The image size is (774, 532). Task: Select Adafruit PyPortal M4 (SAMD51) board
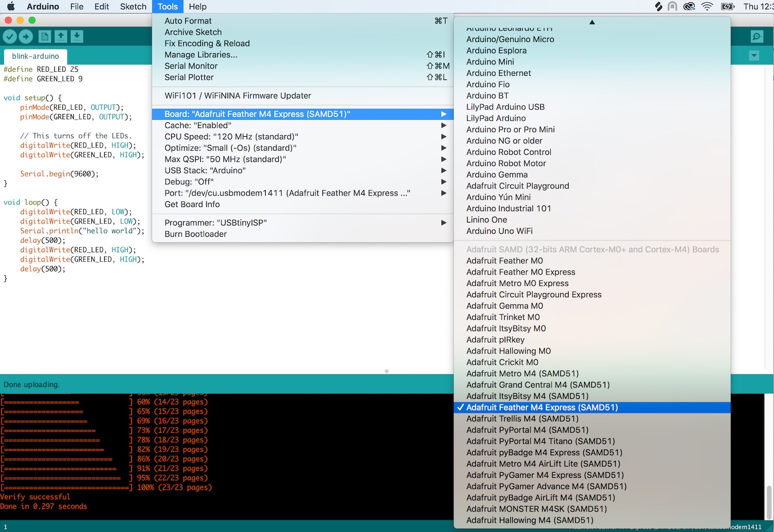point(592,430)
